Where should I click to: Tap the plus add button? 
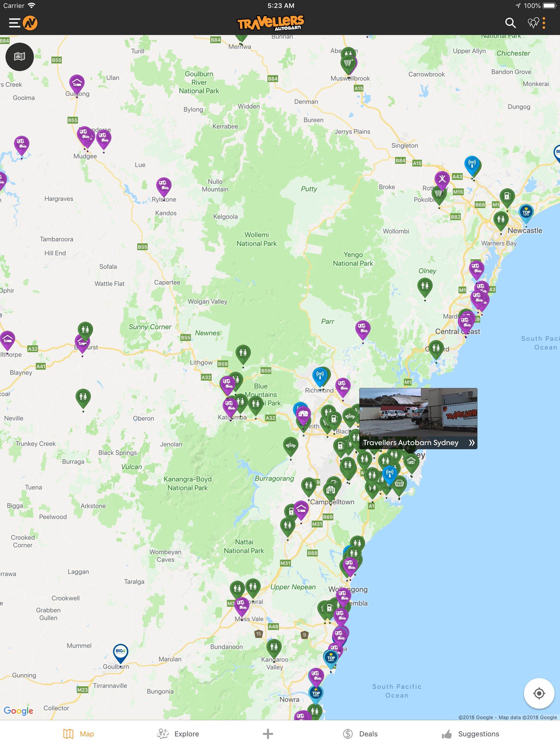point(268,734)
